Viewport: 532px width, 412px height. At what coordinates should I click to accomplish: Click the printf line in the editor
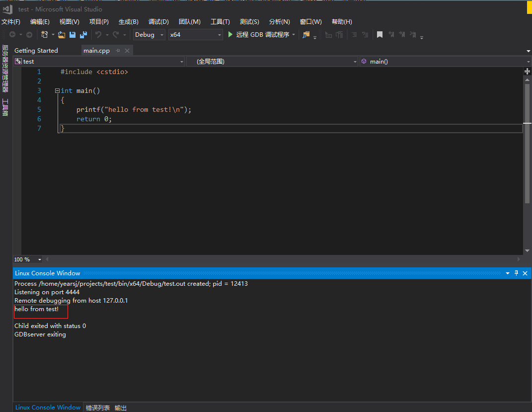coord(134,110)
